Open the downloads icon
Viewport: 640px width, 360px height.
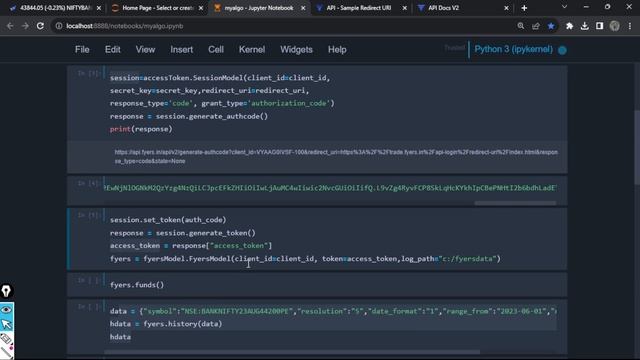point(584,26)
